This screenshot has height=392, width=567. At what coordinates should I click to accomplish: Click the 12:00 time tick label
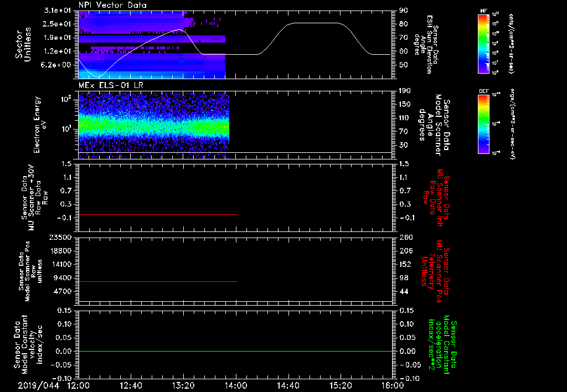pyautogui.click(x=79, y=385)
